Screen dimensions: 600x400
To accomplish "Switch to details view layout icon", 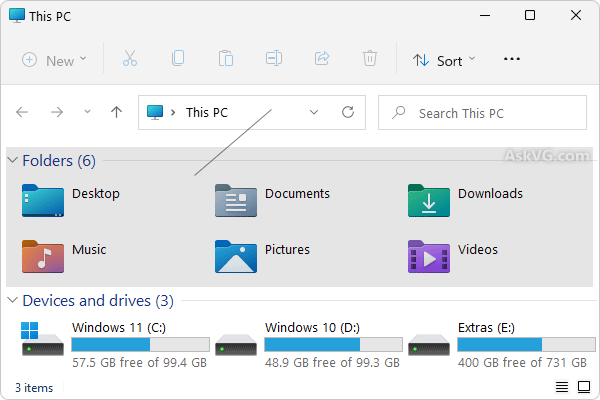I will (x=562, y=387).
